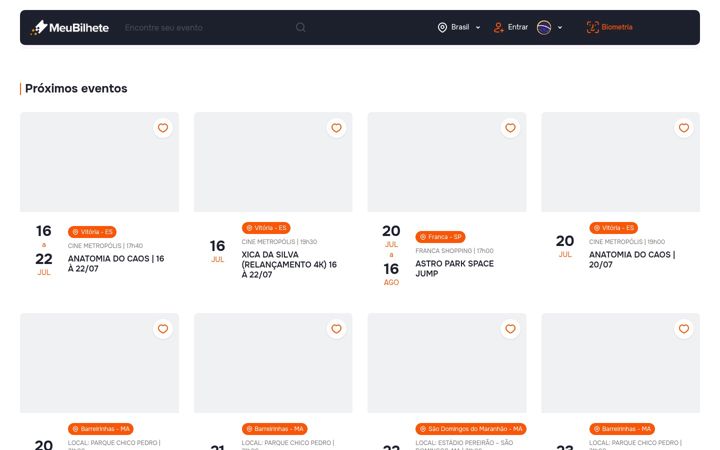The image size is (720, 450).
Task: Open the ASTRO PARK SPACE JUMP image
Action: tap(447, 162)
